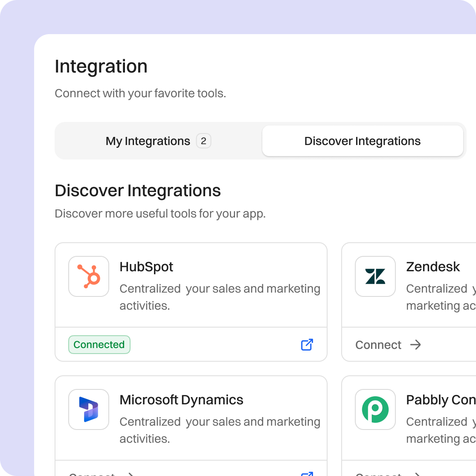The image size is (476, 476).
Task: Click the HubSpot card title
Action: (x=146, y=267)
